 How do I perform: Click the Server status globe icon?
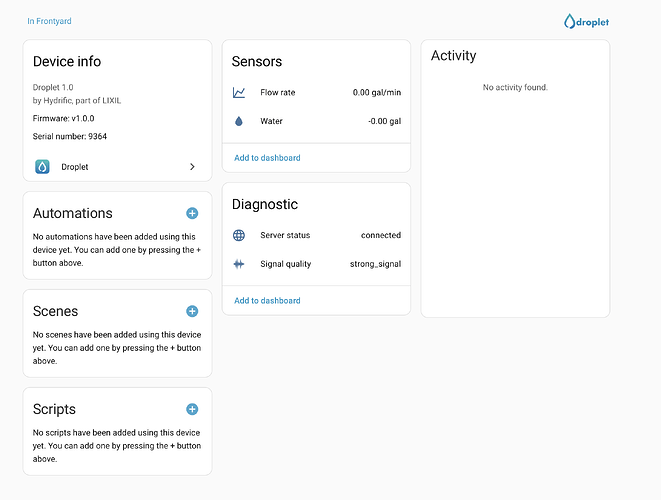coord(239,236)
